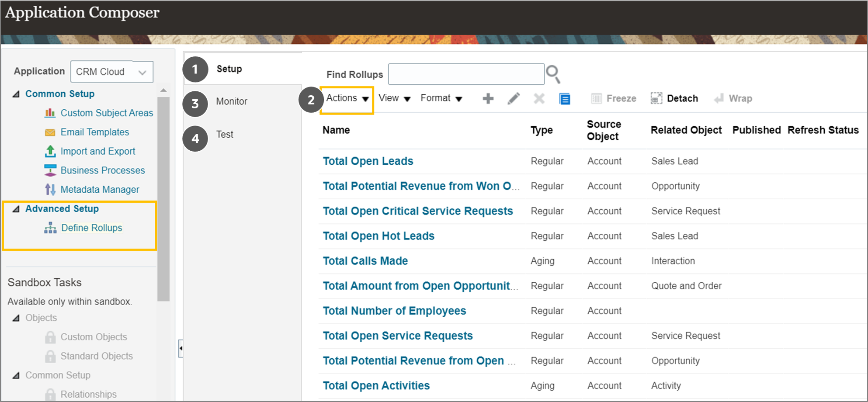Click the Email Templates envelope icon

(x=50, y=132)
